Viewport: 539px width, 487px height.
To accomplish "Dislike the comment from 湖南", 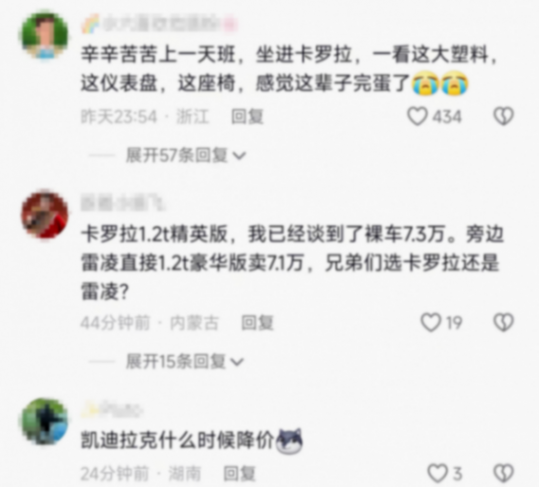I will click(x=504, y=474).
